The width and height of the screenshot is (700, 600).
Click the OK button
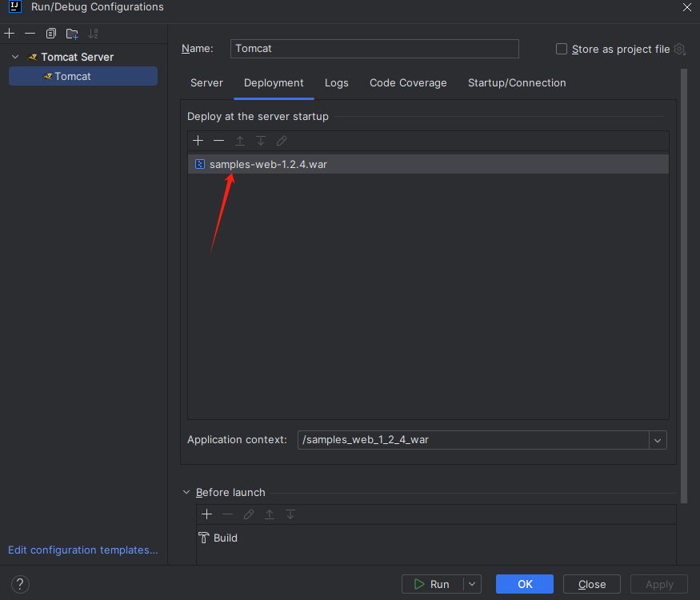pos(525,584)
